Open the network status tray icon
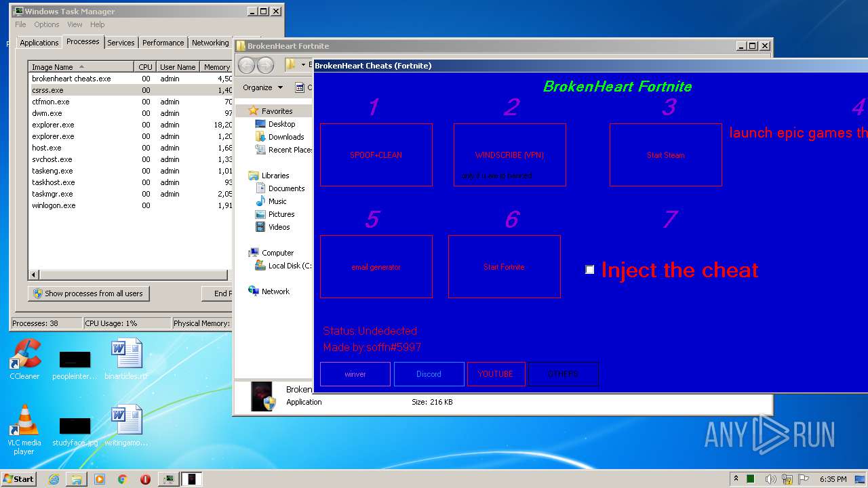This screenshot has height=488, width=868. [x=787, y=479]
